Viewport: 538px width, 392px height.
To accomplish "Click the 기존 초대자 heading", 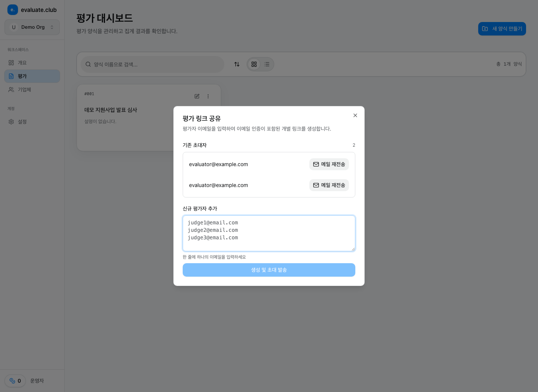I will (x=195, y=145).
